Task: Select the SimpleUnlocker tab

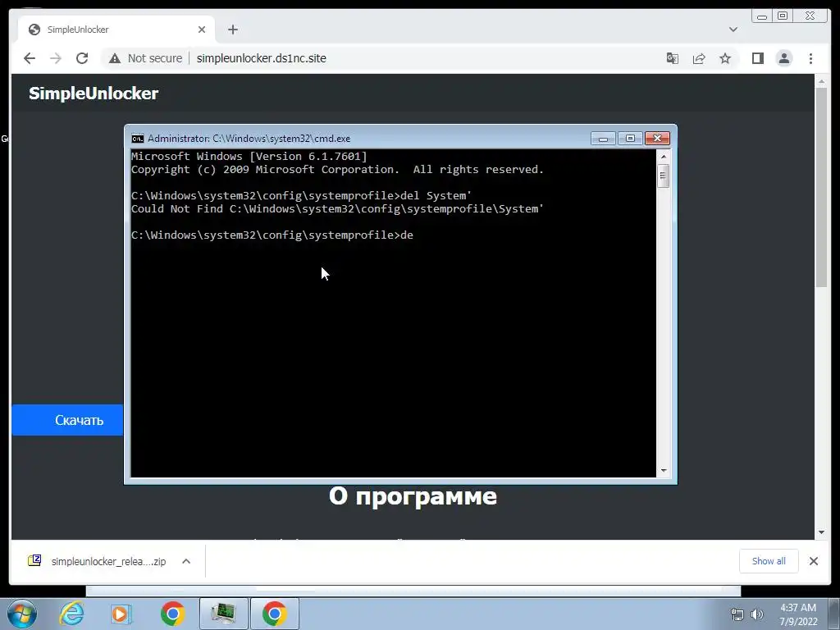Action: (x=116, y=30)
